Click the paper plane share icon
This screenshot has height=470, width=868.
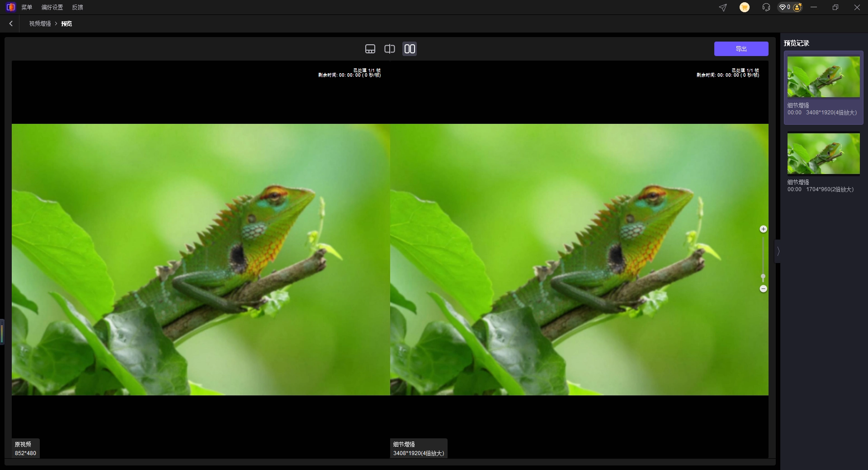tap(723, 8)
